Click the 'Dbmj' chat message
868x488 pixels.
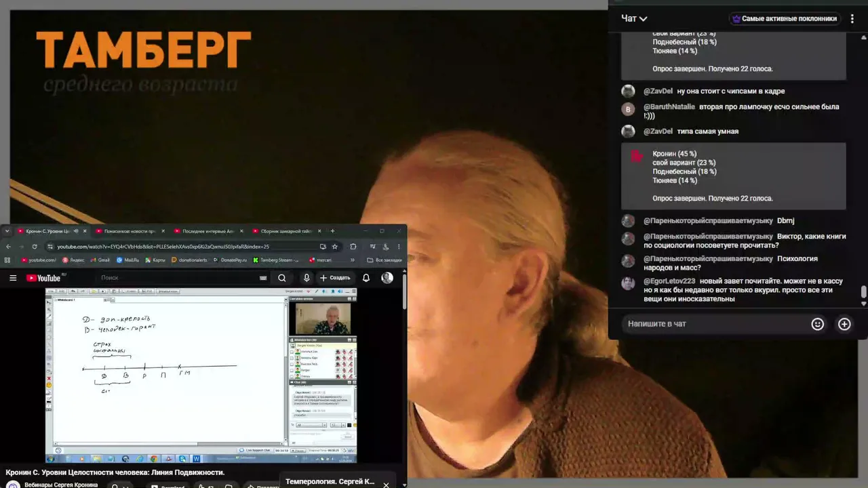tap(785, 221)
